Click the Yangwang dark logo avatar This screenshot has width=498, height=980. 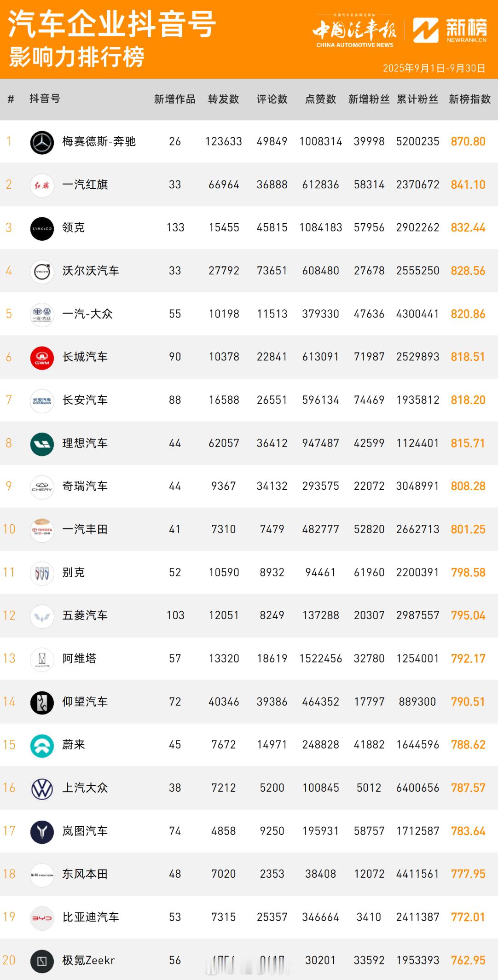click(x=42, y=702)
